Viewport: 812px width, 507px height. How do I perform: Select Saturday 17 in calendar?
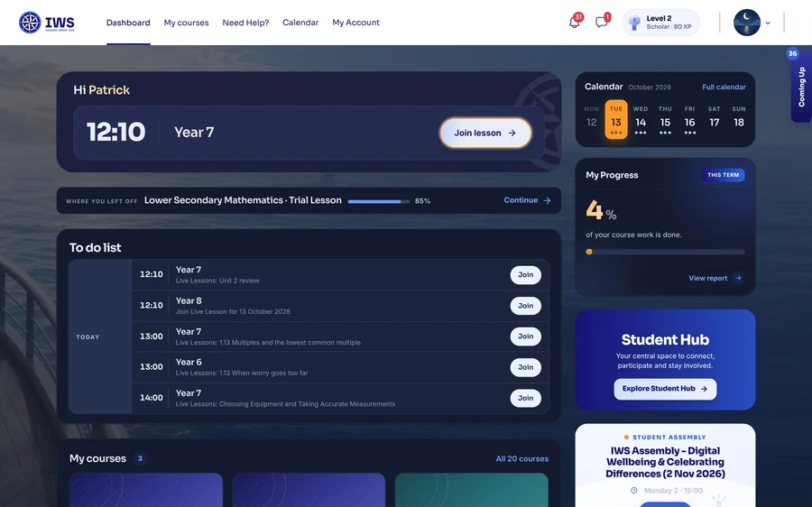click(x=715, y=119)
